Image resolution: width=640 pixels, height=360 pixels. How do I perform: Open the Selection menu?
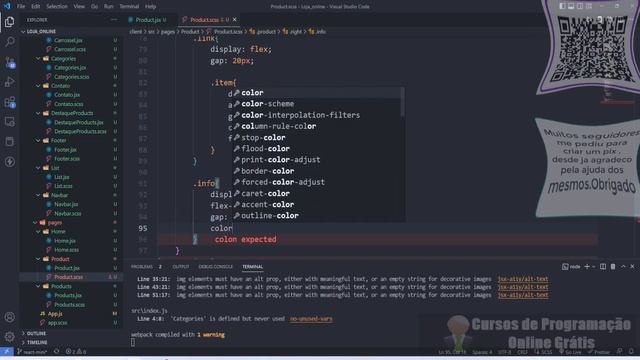coord(57,7)
